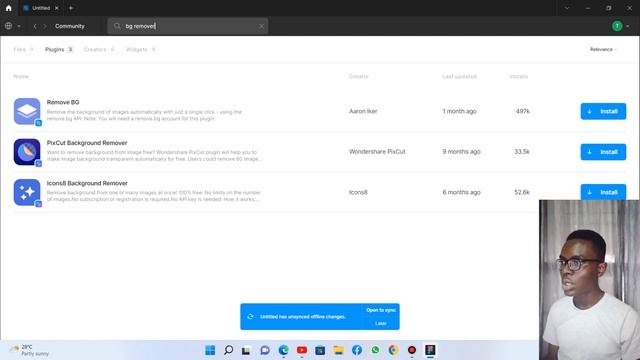Open YouTube from the taskbar
Viewport: 640px width, 360px height.
302,350
